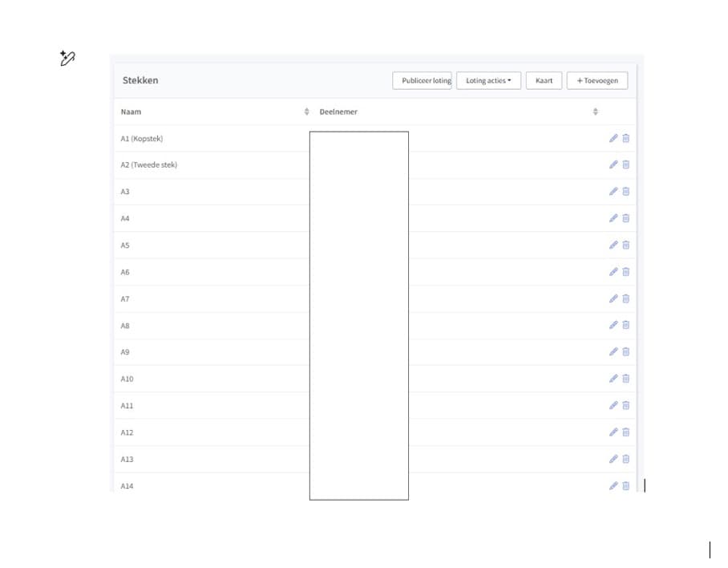Edit row A13 using pencil icon
The height and width of the screenshot is (568, 728).
click(x=613, y=459)
